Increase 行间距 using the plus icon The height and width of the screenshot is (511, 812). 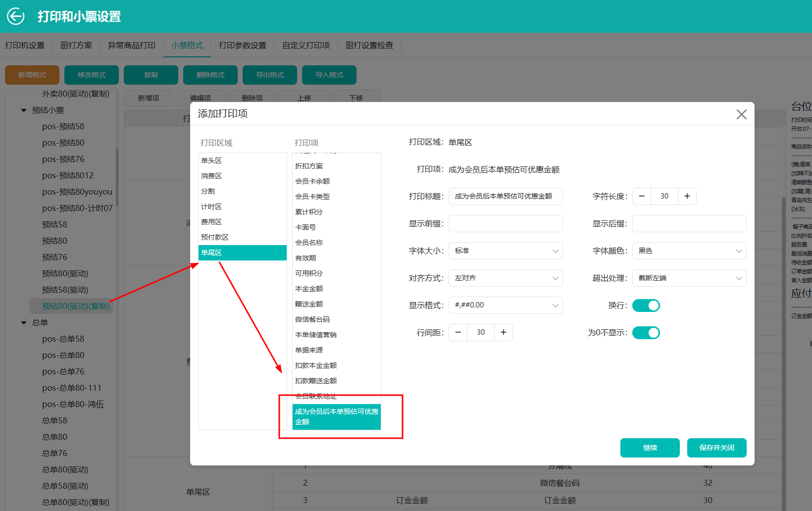(x=504, y=332)
